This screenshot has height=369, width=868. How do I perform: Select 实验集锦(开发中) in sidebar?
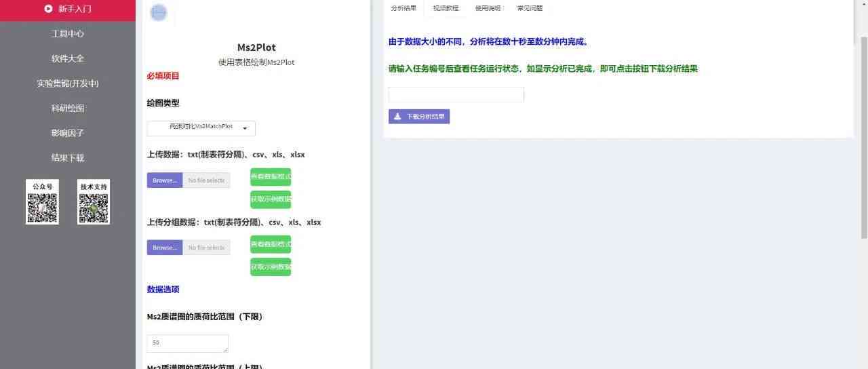click(68, 83)
